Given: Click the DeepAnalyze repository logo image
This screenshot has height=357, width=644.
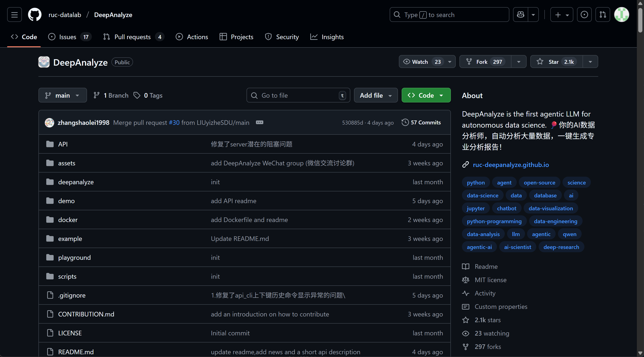Looking at the screenshot, I should point(44,62).
